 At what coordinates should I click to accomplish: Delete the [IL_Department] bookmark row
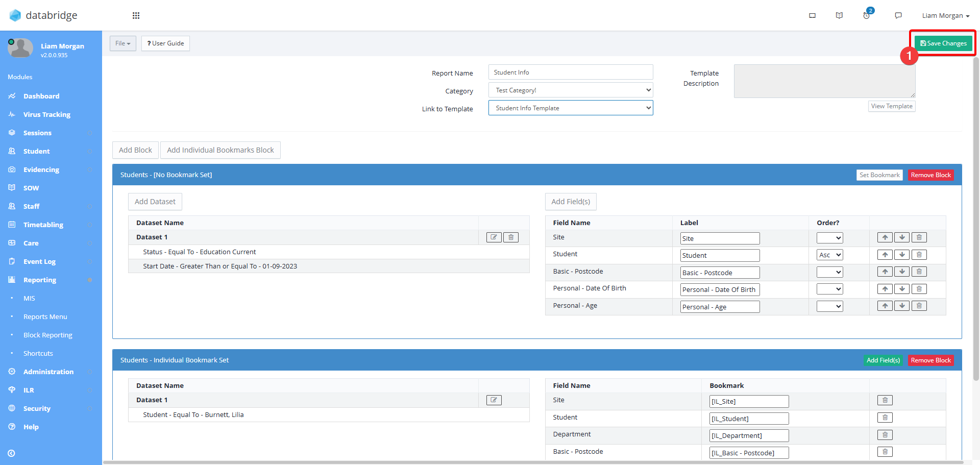pyautogui.click(x=885, y=435)
